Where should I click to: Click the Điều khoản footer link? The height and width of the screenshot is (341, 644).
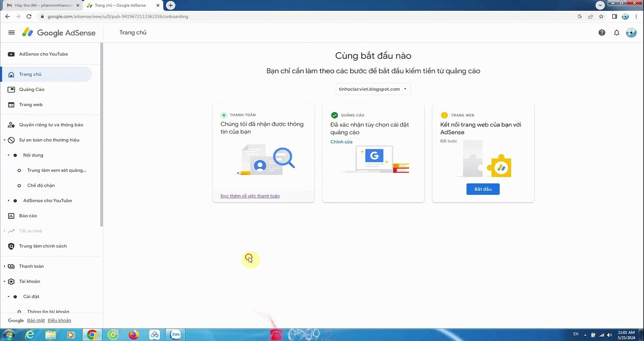click(x=60, y=321)
